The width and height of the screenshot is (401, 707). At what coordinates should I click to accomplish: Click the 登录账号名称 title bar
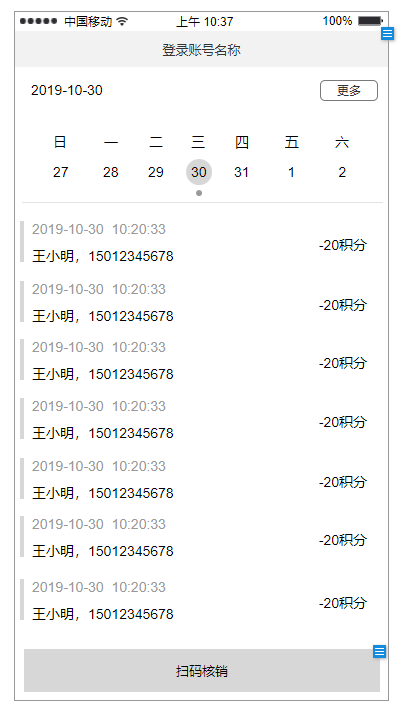point(202,50)
